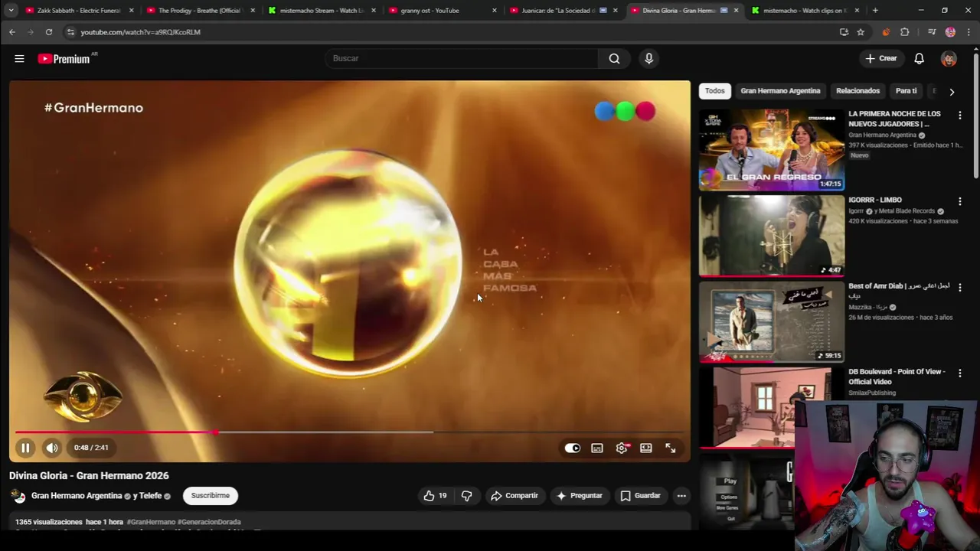Open browser tab search dropdown
Viewport: 980px width, 551px height.
tap(11, 11)
